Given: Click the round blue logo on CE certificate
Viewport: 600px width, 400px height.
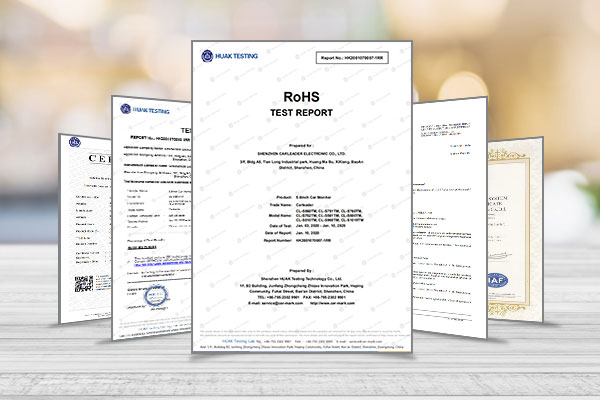Looking at the screenshot, I should click(75, 142).
